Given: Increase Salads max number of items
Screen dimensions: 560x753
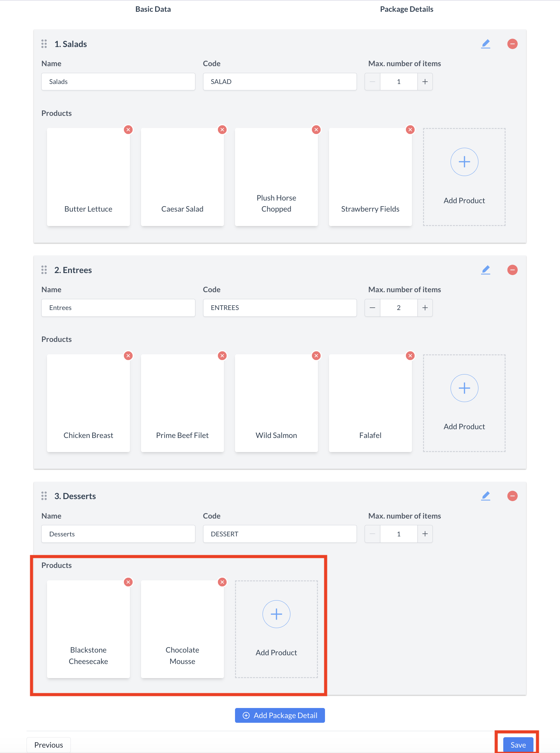Looking at the screenshot, I should pos(425,82).
